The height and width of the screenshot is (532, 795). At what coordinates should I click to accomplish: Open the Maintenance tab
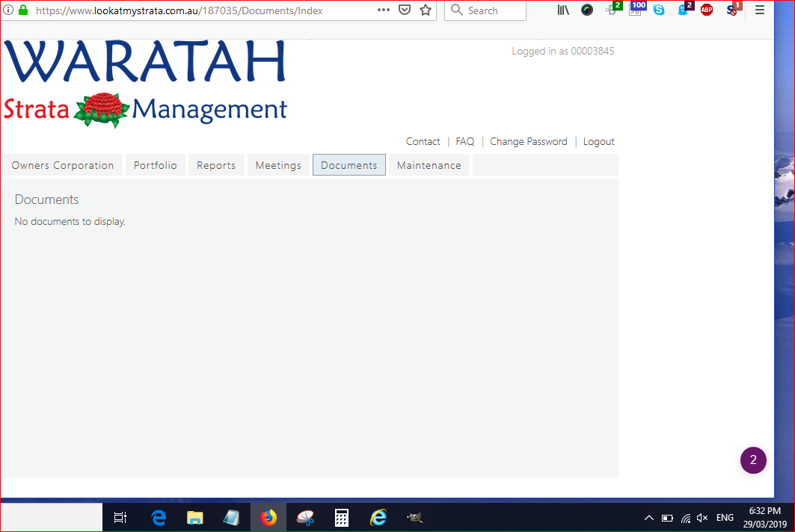[429, 165]
